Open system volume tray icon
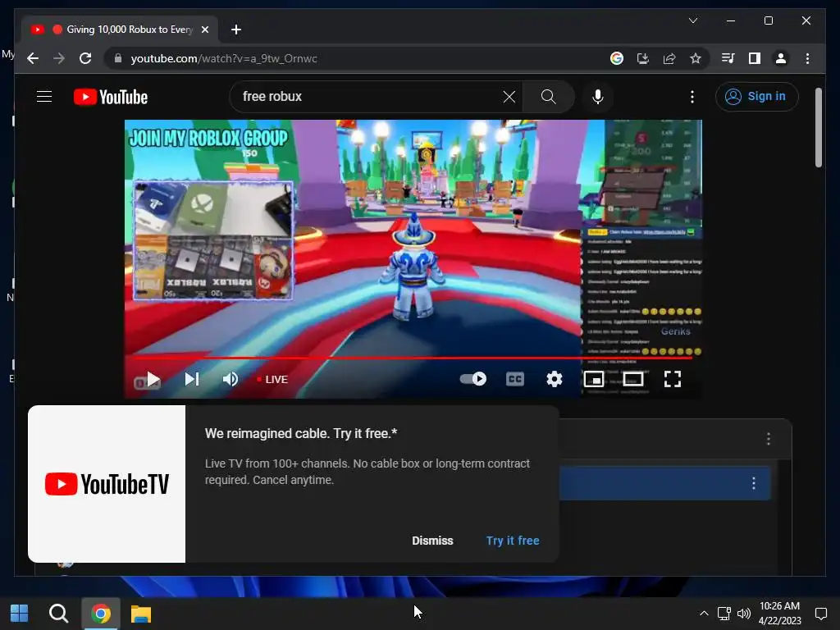The width and height of the screenshot is (840, 630). tap(743, 614)
